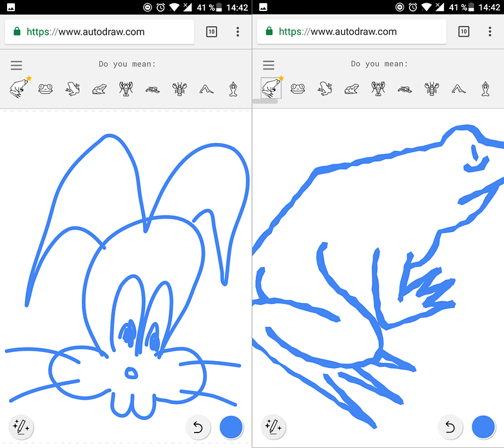This screenshot has height=448, width=504.
Task: Open hamburger menu in left screenshot
Action: pyautogui.click(x=16, y=65)
